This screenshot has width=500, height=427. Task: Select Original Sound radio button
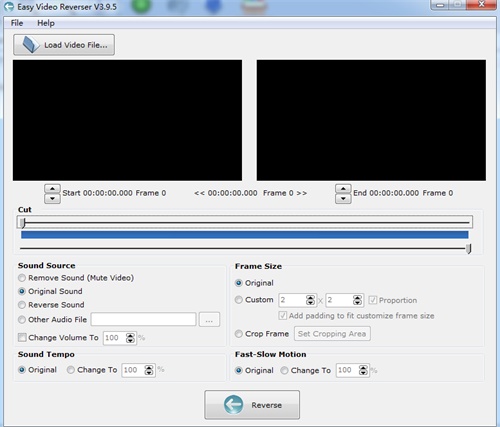point(22,291)
